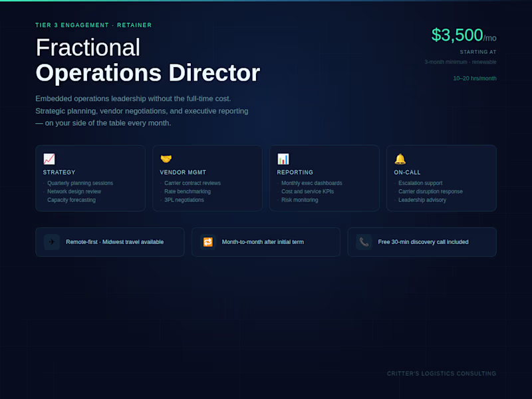Click the 'STARTING AT' label
This screenshot has width=532, height=399.
477,52
